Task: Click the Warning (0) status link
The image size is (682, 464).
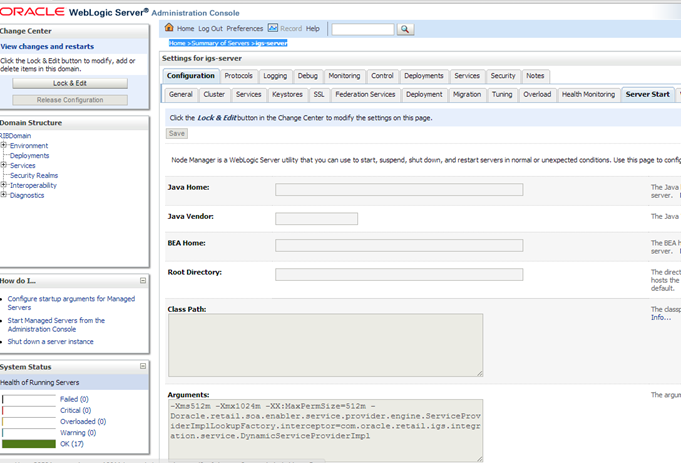Action: click(x=78, y=433)
